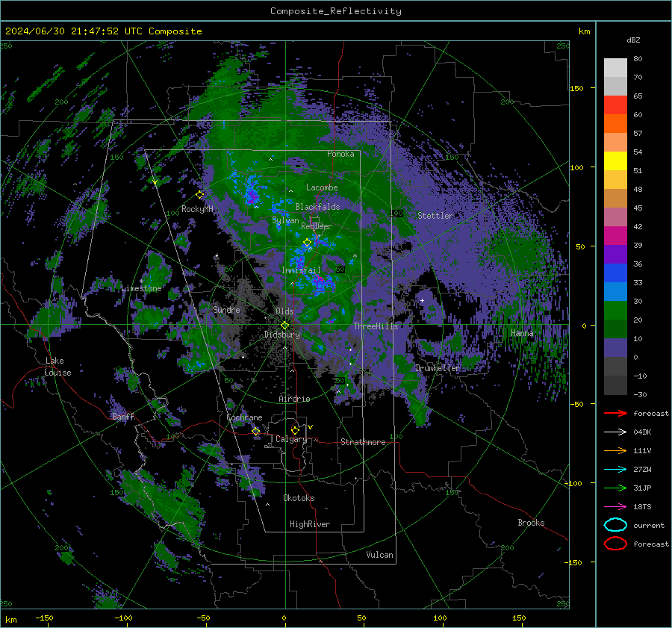Click the slate purple 0–10 dBZ swatch
The image size is (672, 628).
pos(615,348)
